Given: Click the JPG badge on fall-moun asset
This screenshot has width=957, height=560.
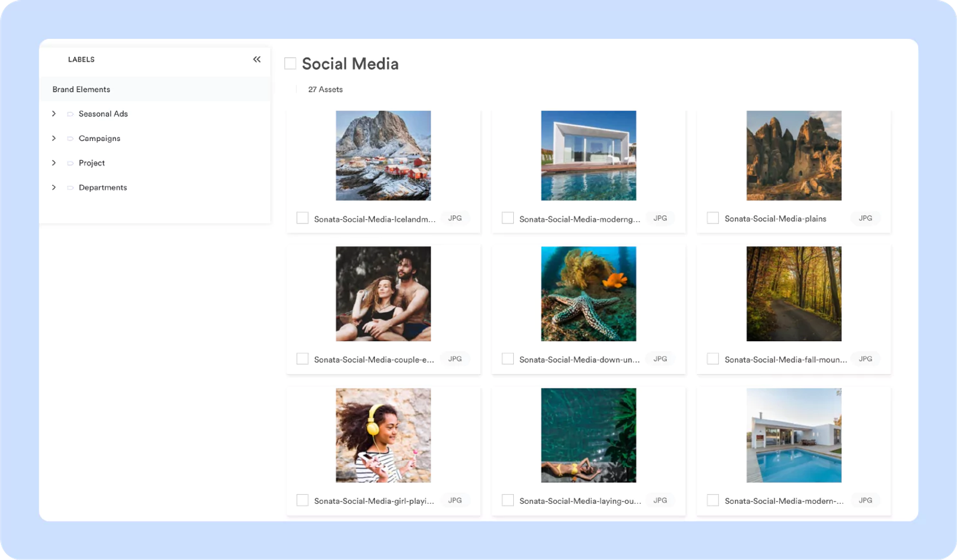Looking at the screenshot, I should (x=865, y=359).
